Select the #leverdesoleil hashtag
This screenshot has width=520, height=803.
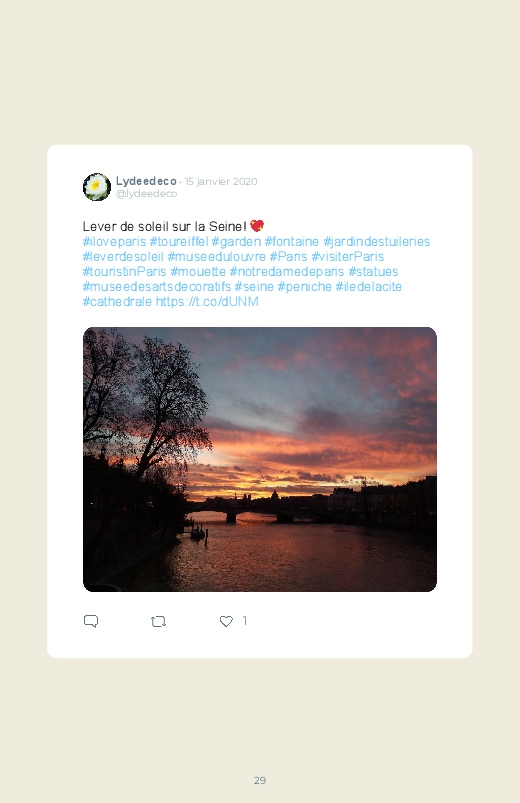pyautogui.click(x=123, y=256)
